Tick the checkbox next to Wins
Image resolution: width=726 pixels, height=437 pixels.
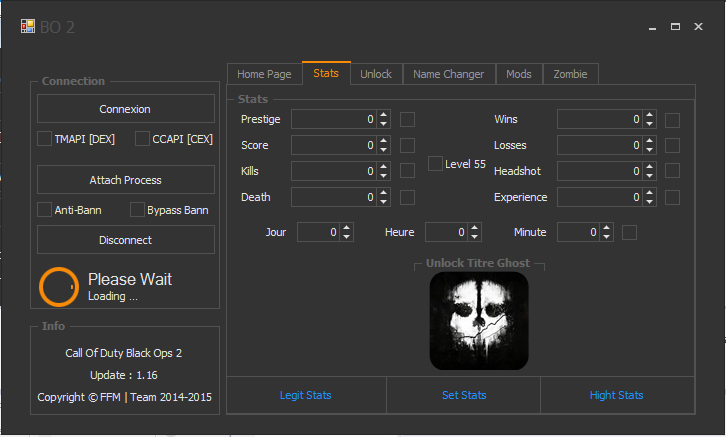tap(672, 120)
